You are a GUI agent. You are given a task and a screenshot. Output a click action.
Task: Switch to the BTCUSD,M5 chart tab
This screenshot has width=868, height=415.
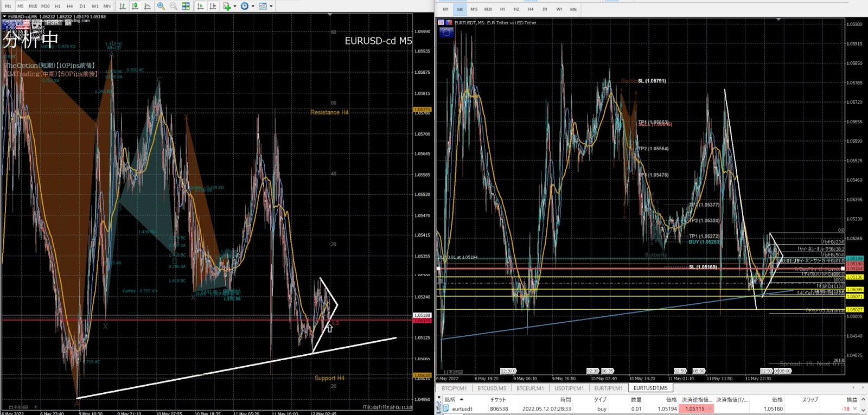tap(492, 388)
